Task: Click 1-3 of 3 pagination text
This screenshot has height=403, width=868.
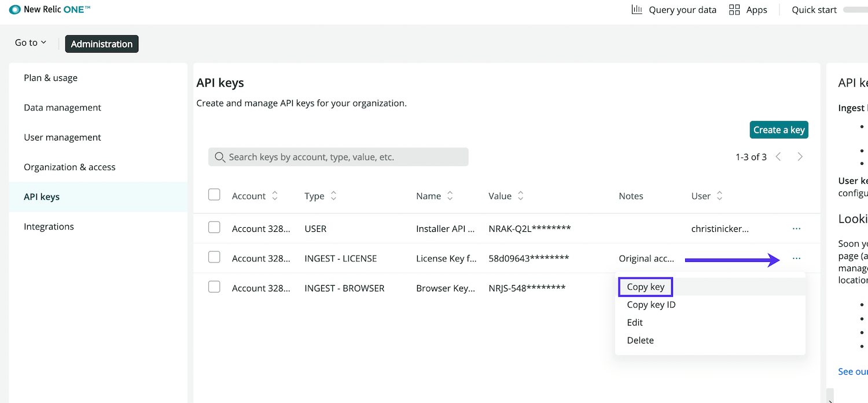Action: [x=751, y=157]
